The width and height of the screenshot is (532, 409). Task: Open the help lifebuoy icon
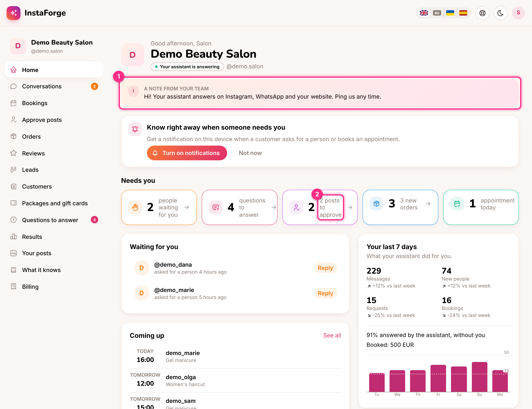[482, 13]
